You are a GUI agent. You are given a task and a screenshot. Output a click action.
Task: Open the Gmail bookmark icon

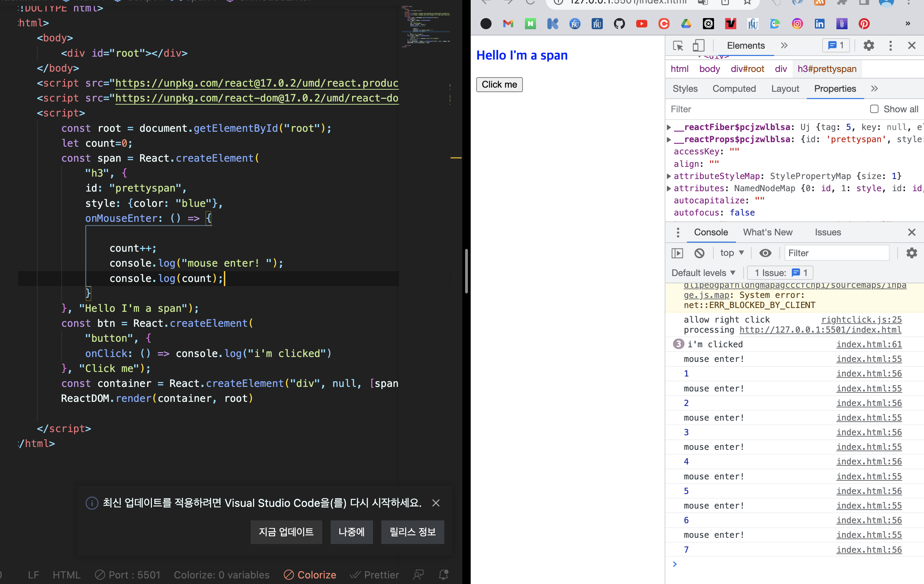508,24
